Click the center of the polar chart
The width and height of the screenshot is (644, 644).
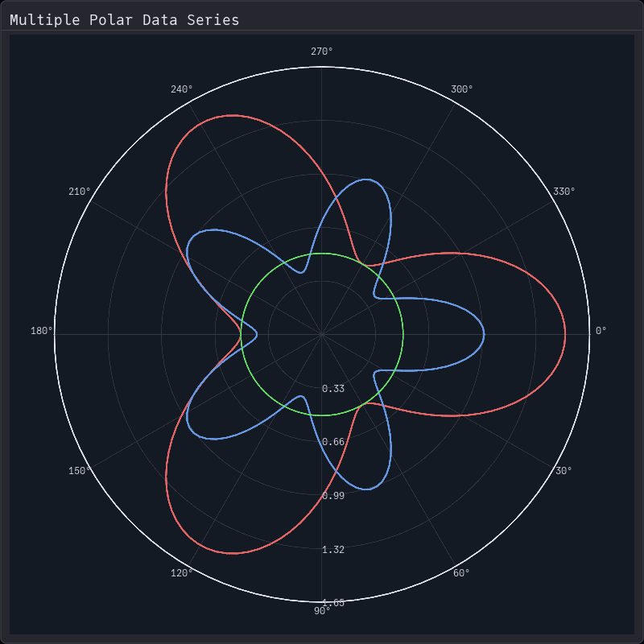322,334
